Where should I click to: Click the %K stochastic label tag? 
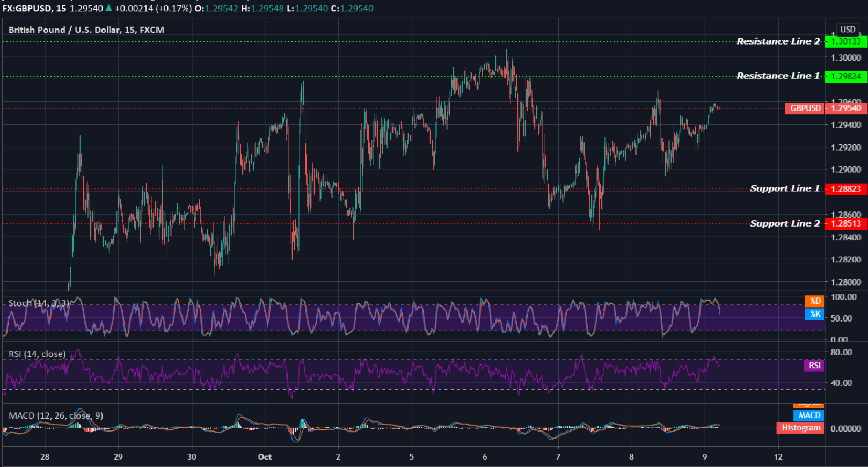(x=814, y=314)
